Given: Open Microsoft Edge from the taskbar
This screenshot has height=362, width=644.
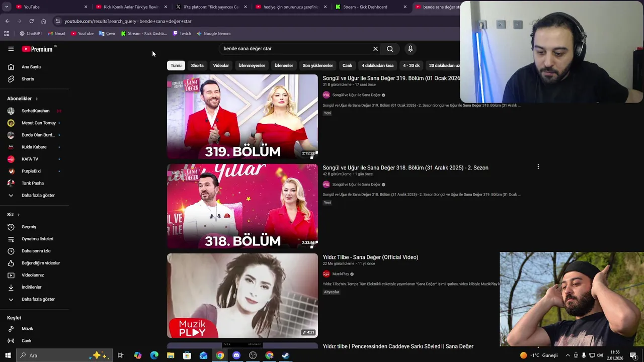Looking at the screenshot, I should (x=154, y=355).
